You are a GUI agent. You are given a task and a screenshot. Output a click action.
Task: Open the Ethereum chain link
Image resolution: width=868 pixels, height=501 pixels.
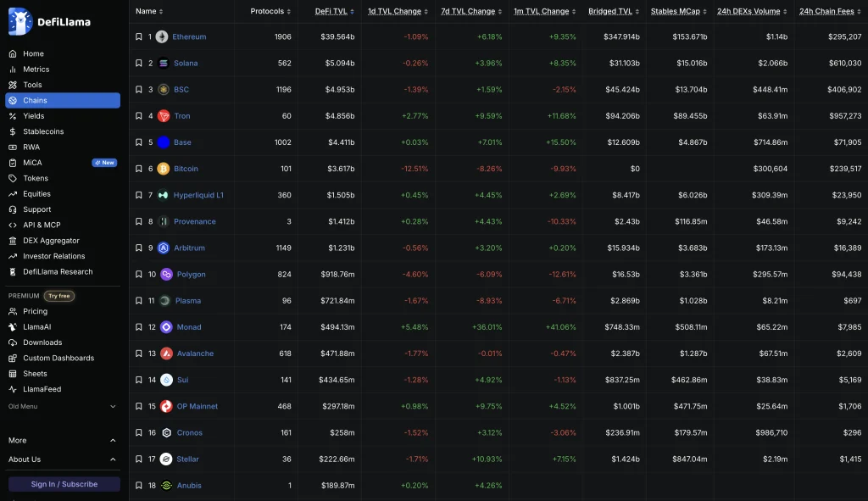(189, 36)
